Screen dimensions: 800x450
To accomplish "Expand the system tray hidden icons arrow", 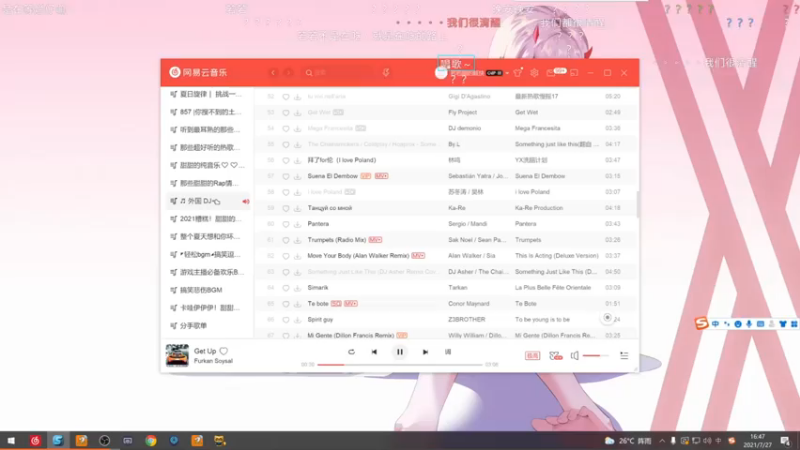I will click(x=662, y=440).
